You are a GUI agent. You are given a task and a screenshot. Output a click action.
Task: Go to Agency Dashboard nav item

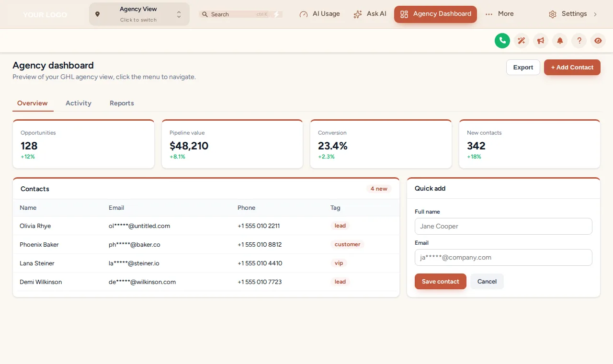[x=435, y=14]
